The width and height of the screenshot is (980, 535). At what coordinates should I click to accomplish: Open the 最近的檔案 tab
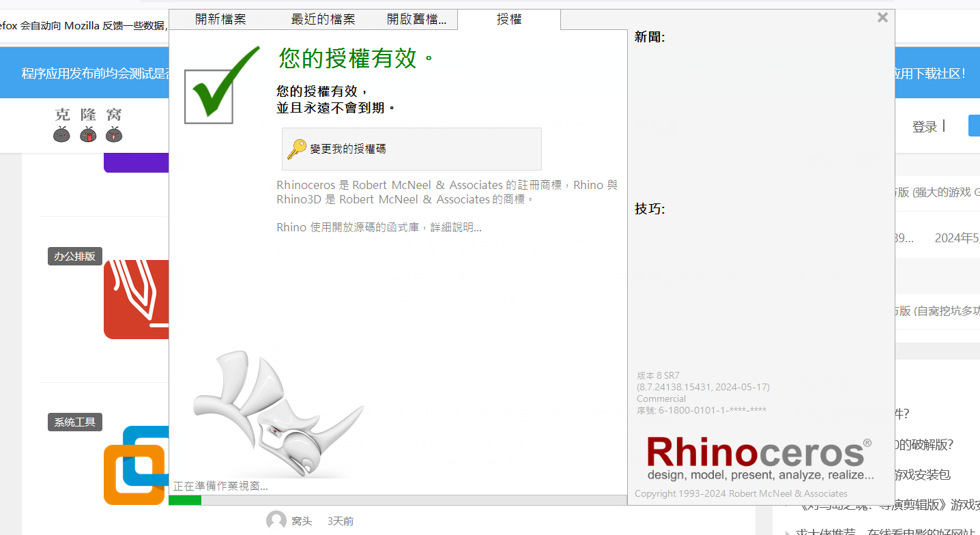click(x=323, y=19)
